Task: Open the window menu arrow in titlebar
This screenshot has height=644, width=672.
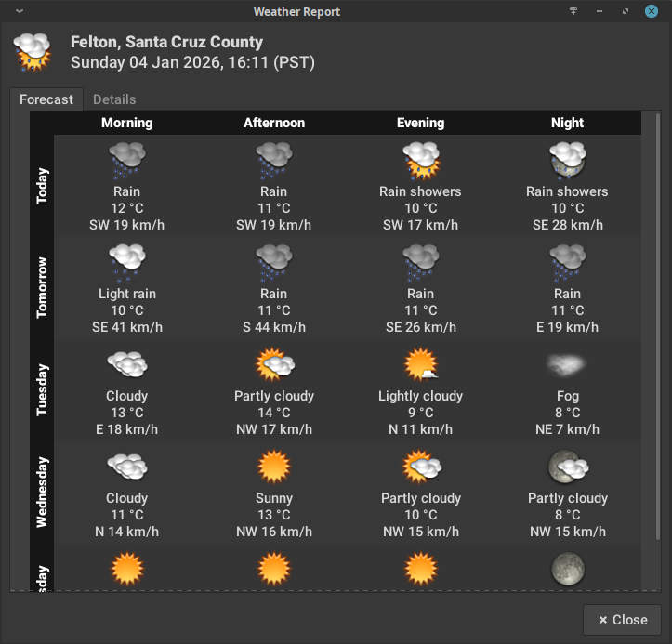Action: pyautogui.click(x=20, y=11)
